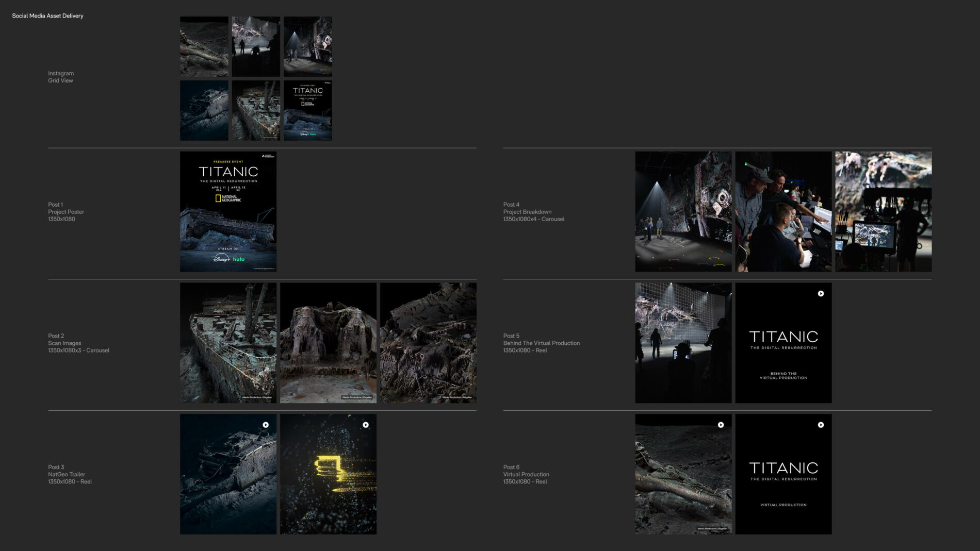Select the LED stage spotlight photo in Post 4
This screenshot has height=551, width=980.
[683, 211]
